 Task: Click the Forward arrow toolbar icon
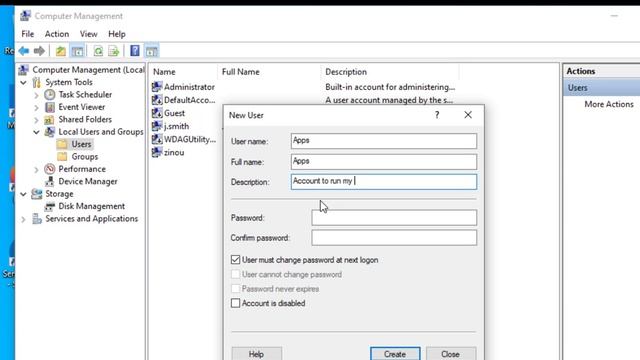[39, 51]
